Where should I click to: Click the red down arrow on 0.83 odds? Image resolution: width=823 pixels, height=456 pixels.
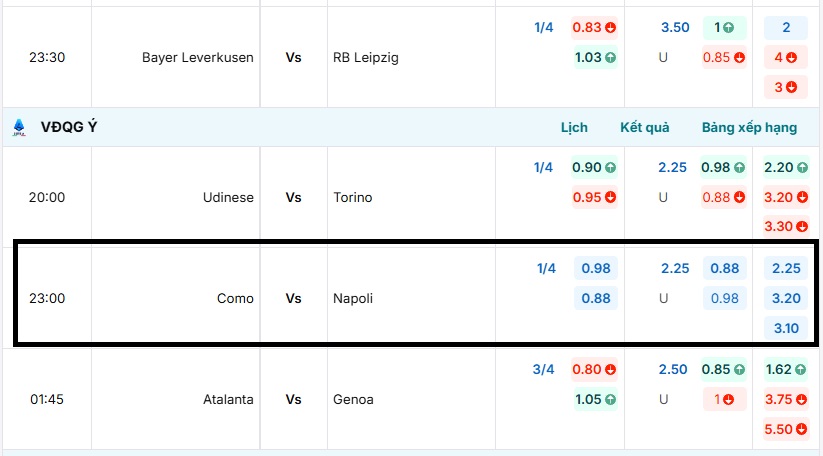pos(610,28)
